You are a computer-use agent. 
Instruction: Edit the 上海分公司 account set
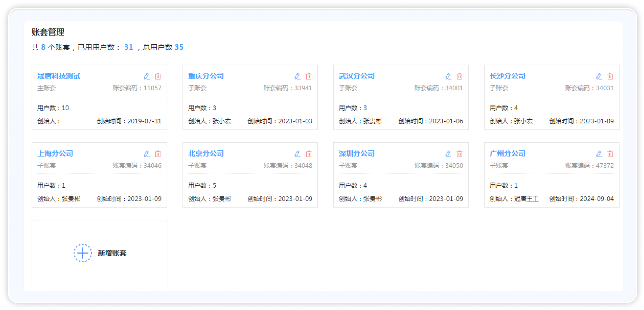(147, 154)
